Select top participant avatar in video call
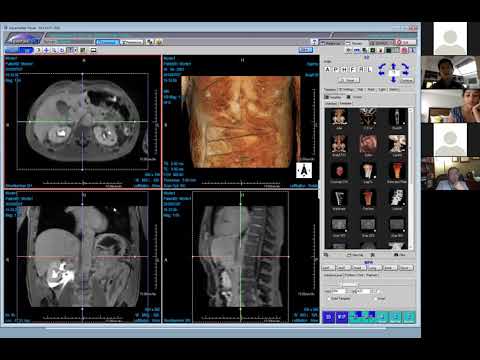Screen dimensions: 480x360 click(x=450, y=39)
